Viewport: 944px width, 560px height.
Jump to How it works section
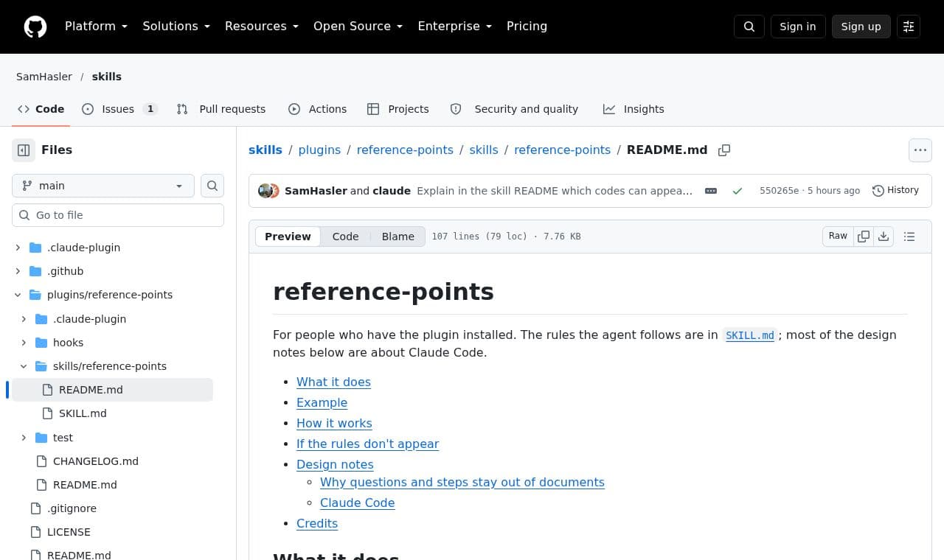click(x=334, y=424)
